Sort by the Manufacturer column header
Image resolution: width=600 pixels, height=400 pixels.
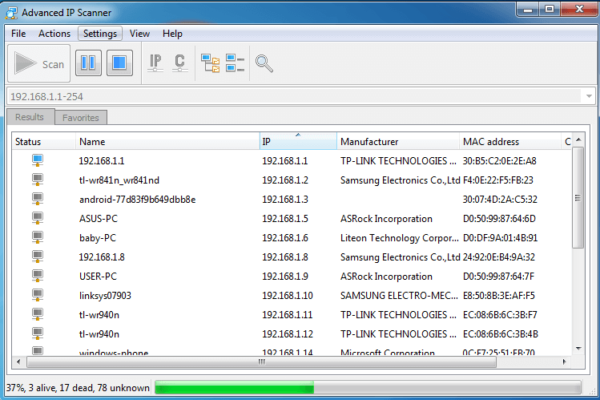397,142
